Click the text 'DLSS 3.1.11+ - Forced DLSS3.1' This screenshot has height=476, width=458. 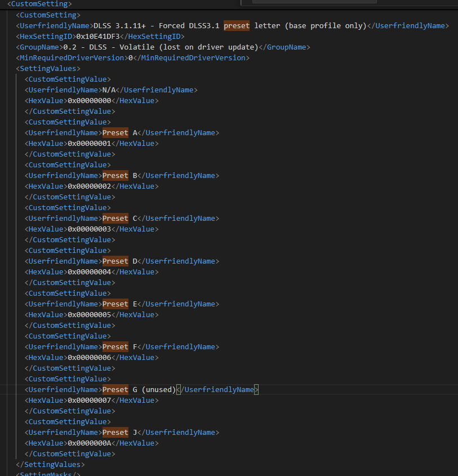tap(156, 26)
